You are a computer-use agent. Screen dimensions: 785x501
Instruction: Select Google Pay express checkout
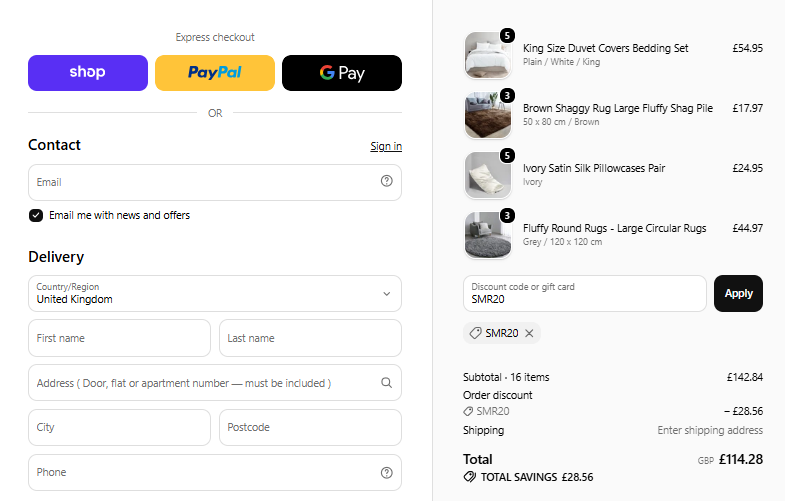pos(342,73)
